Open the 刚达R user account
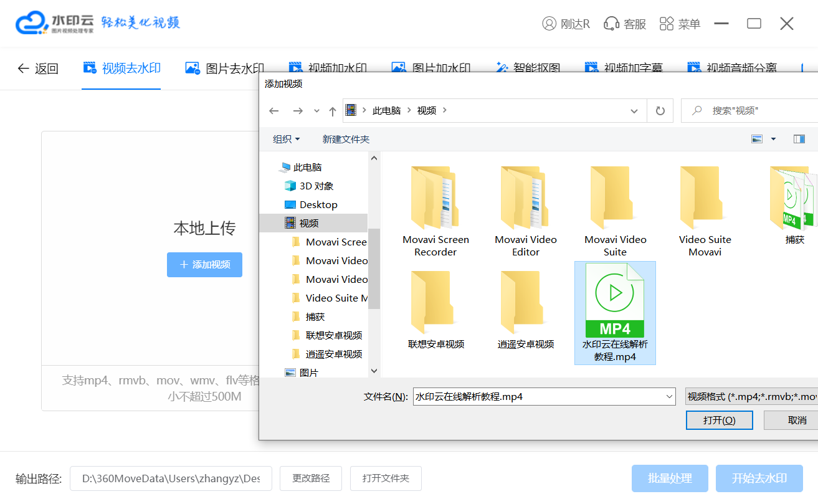 [566, 24]
